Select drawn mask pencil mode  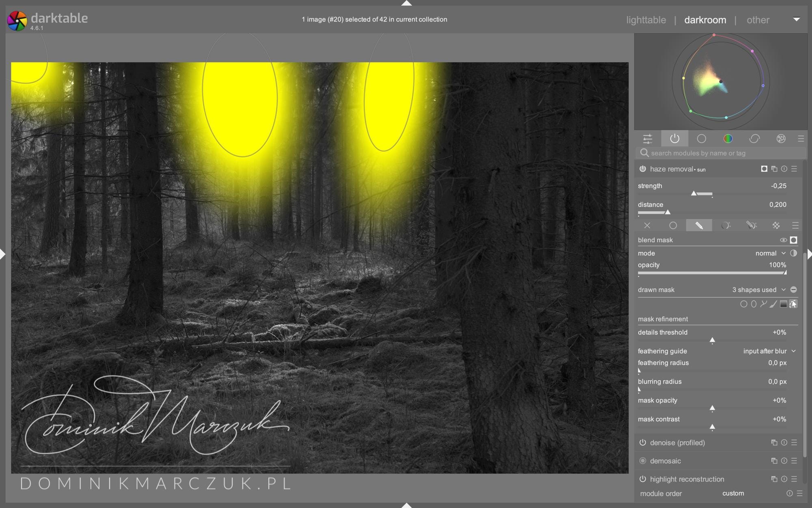(699, 225)
